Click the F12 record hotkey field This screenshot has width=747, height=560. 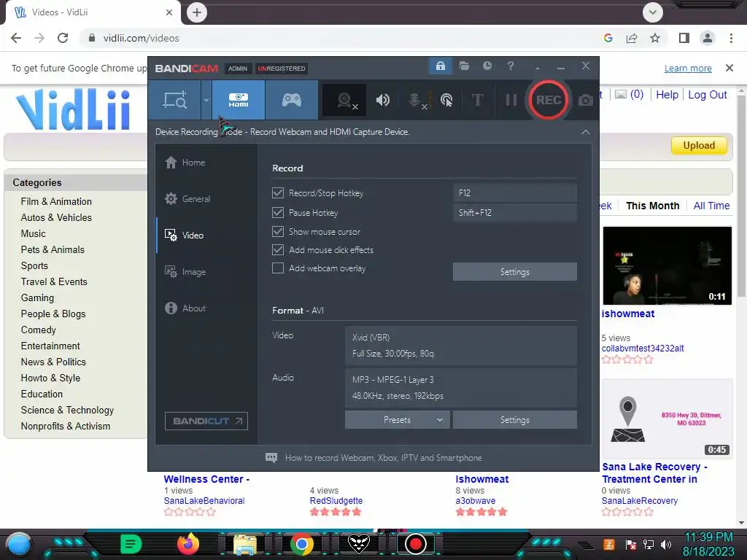tap(514, 192)
